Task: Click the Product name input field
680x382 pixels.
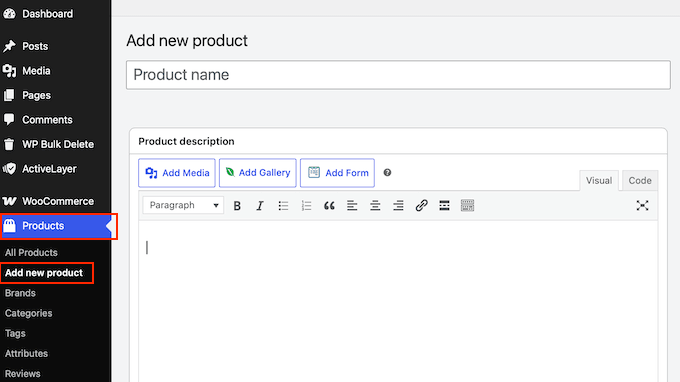Action: pos(398,75)
